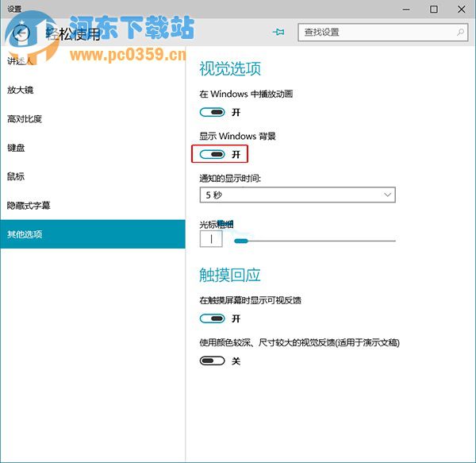Screen dimensions: 476x463
Task: Minimize the 设置 window
Action: [x=406, y=10]
